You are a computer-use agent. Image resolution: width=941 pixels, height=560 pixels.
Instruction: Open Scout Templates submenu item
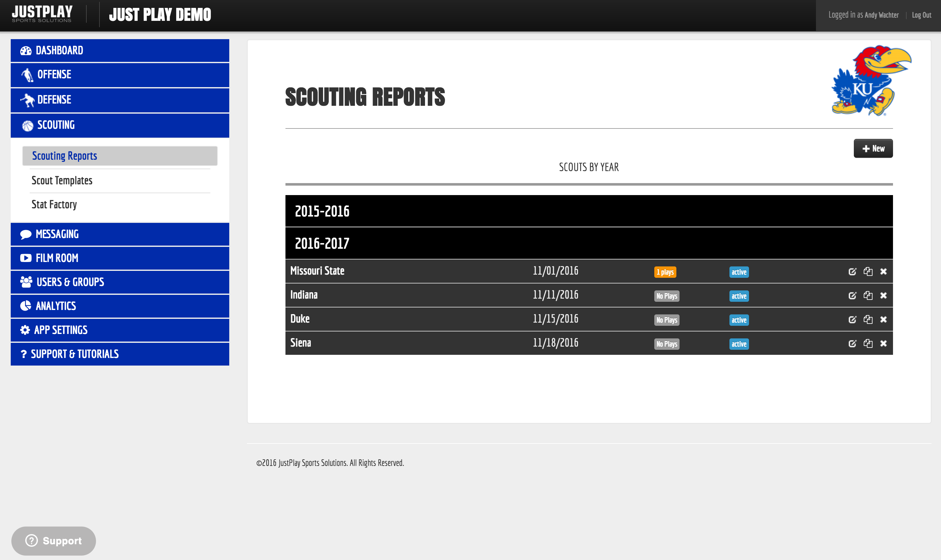(62, 181)
